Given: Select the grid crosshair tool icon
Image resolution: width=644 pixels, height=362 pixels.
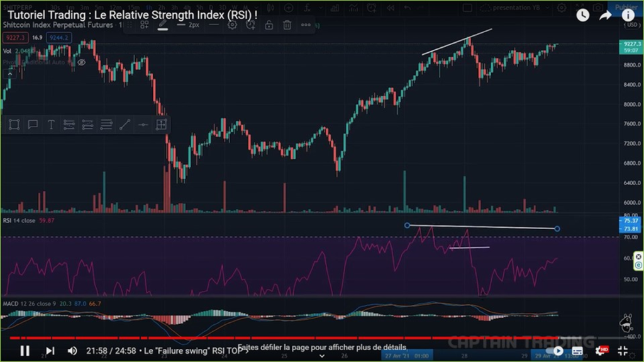Looking at the screenshot, I should tap(161, 125).
